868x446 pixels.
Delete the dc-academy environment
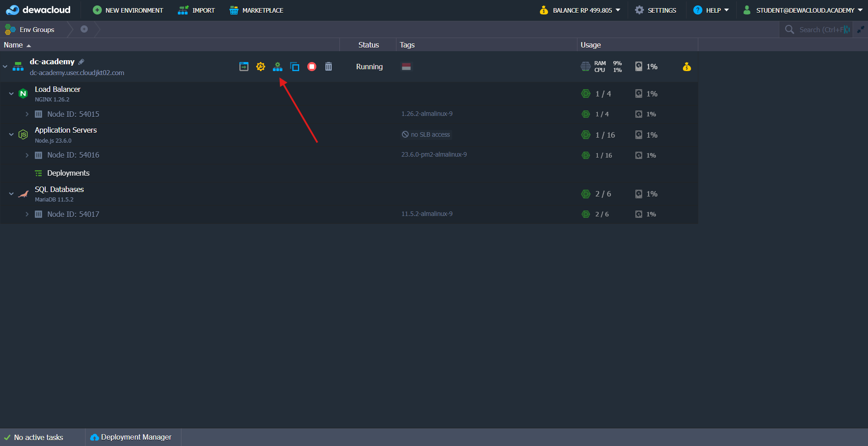coord(329,67)
